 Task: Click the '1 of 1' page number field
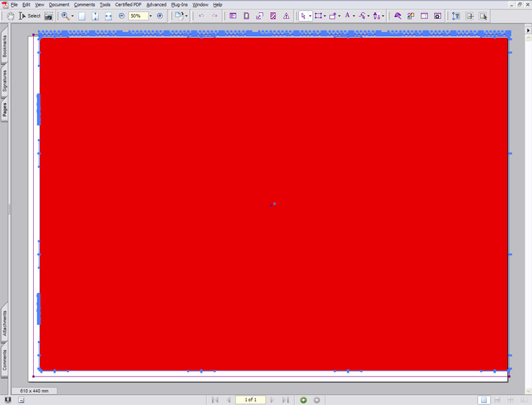coord(250,400)
